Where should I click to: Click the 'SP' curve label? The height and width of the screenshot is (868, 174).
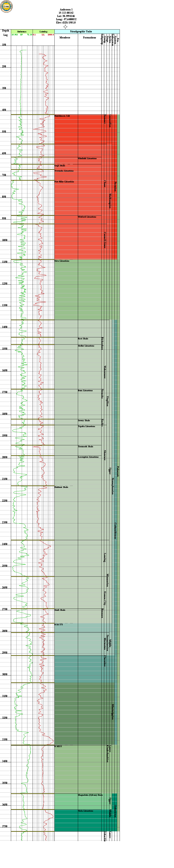[x=21, y=35]
